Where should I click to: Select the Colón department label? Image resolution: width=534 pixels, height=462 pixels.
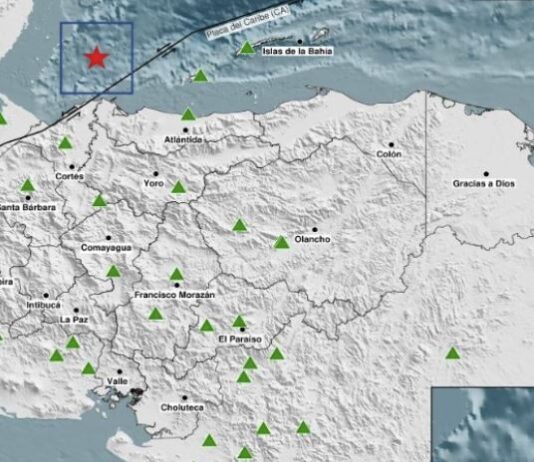(389, 154)
